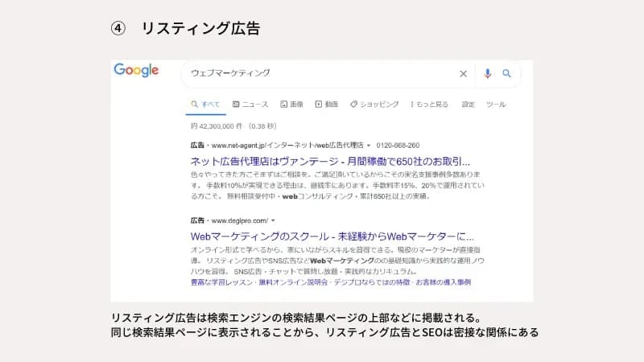This screenshot has width=644, height=362.
Task: Expand the dropdown arrow beside the net-agent.jp ad URL
Action: 369,146
